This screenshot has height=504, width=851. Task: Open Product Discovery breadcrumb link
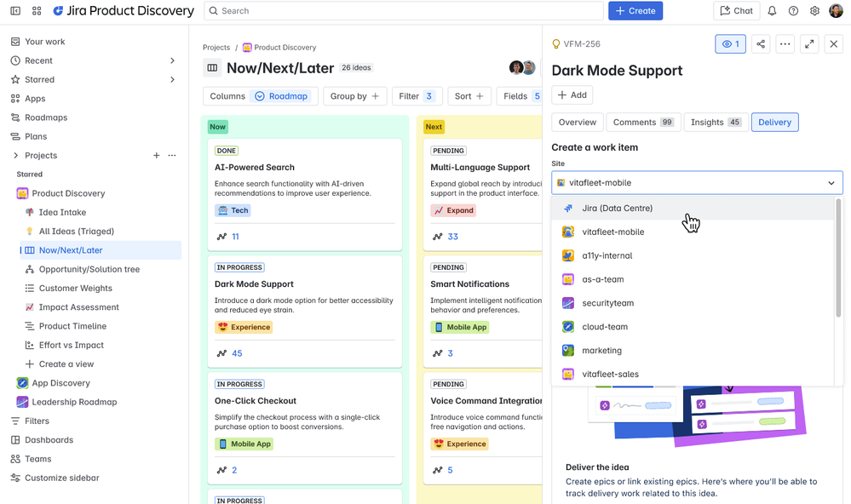click(279, 48)
